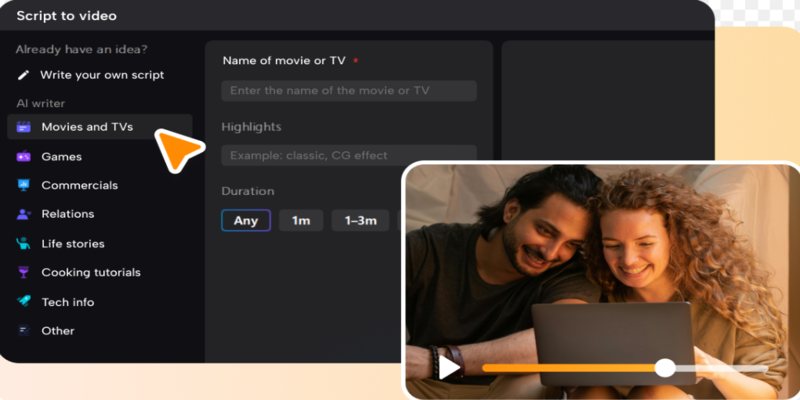Click the Life stories icon
This screenshot has width=800, height=400.
23,243
